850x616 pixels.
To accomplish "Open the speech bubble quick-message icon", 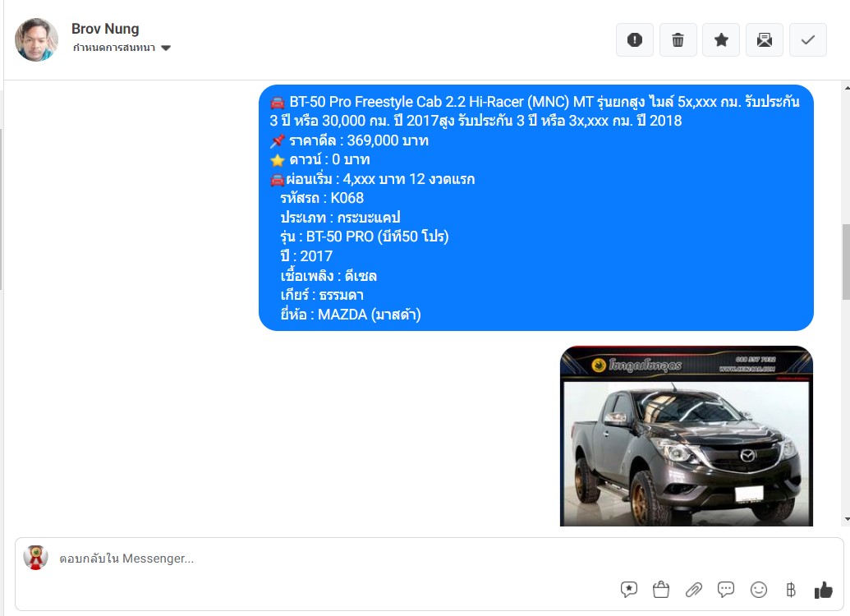I will [x=726, y=590].
